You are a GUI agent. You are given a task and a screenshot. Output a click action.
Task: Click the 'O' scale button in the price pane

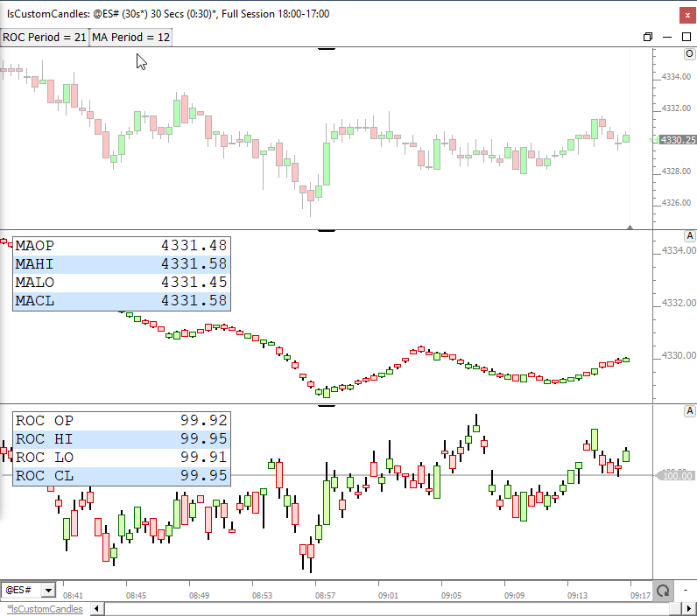pos(689,54)
